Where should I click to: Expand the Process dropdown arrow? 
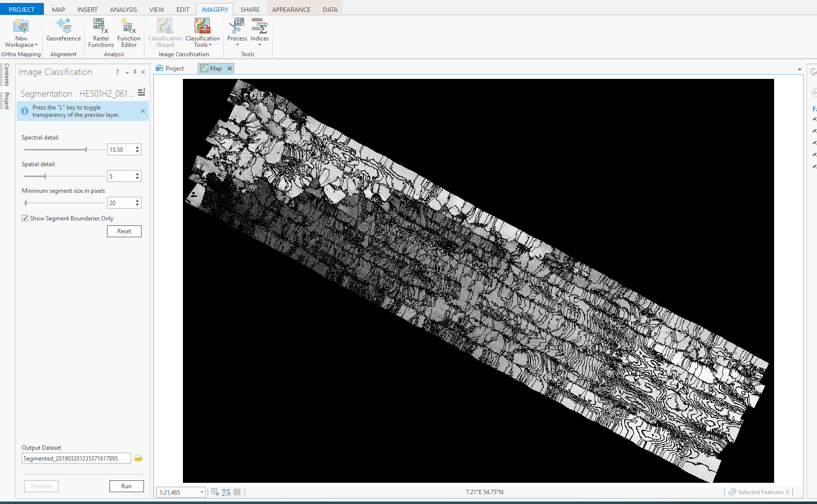coord(237,45)
